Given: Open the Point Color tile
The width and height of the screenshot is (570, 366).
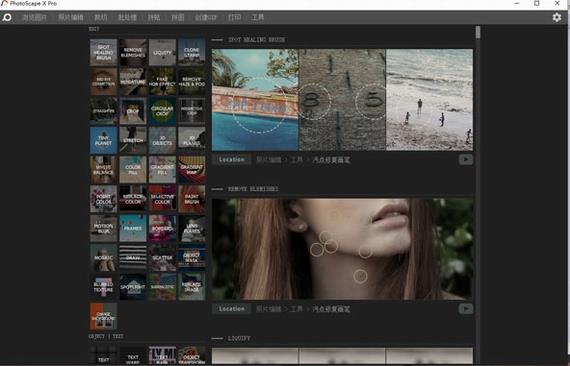Looking at the screenshot, I should tap(104, 199).
